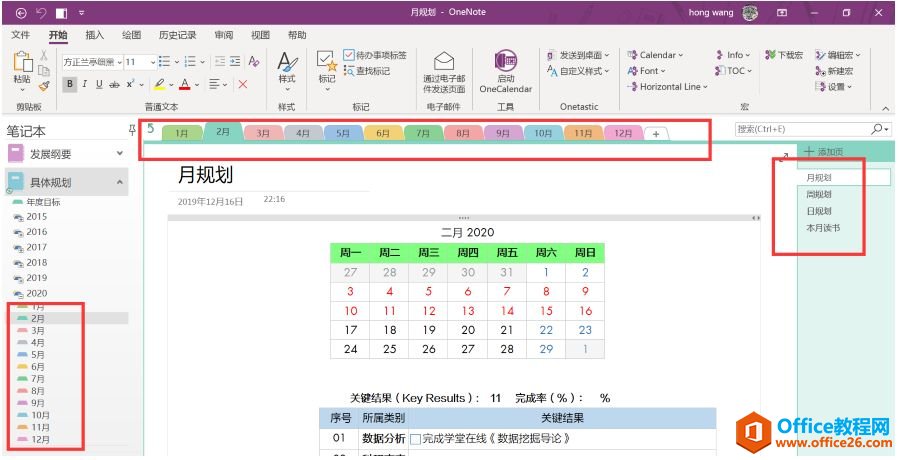Click the search magnifier icon

[877, 129]
